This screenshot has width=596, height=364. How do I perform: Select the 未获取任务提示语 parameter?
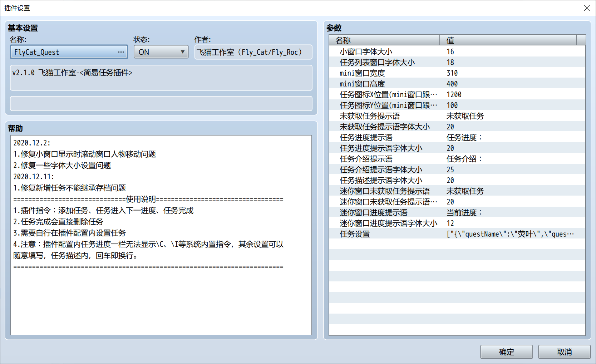(x=457, y=116)
